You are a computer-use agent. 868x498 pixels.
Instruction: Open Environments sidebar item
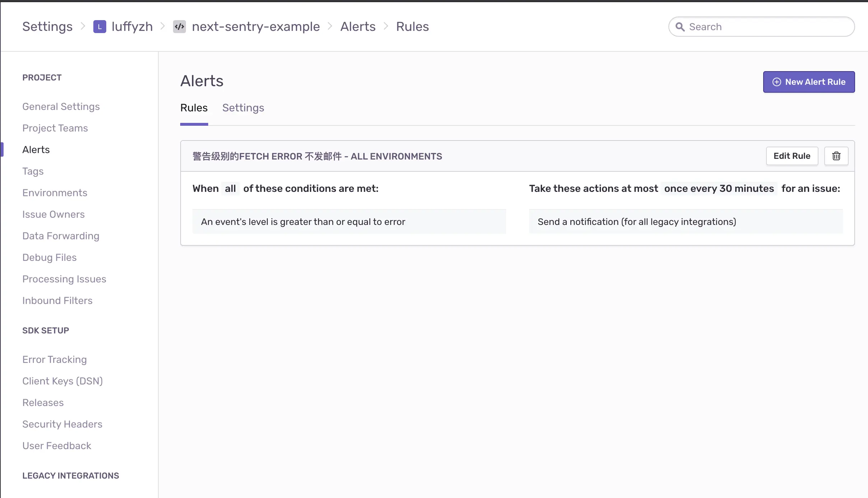[55, 193]
